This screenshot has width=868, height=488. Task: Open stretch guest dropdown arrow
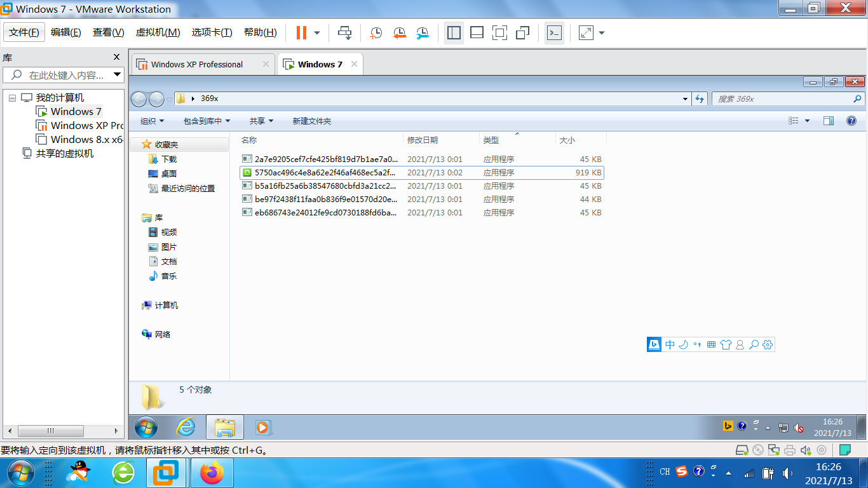pos(602,32)
